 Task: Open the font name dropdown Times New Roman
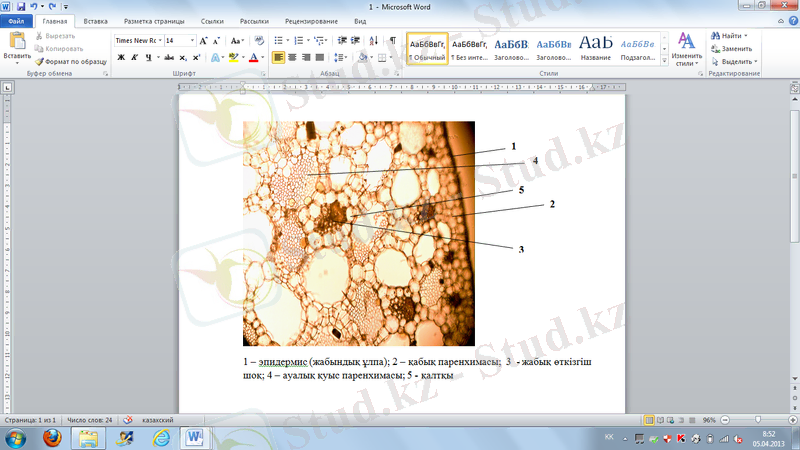[138, 40]
